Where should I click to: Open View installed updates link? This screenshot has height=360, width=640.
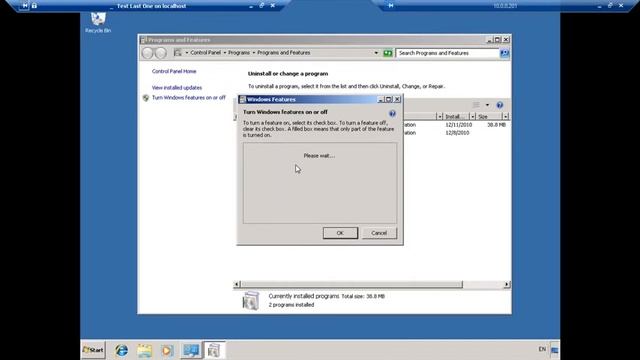coord(177,88)
